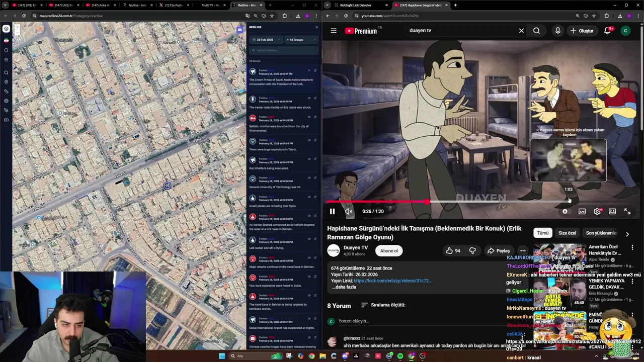644x362 pixels.
Task: Open more actions ellipsis beside Paylaş
Action: coord(523,250)
